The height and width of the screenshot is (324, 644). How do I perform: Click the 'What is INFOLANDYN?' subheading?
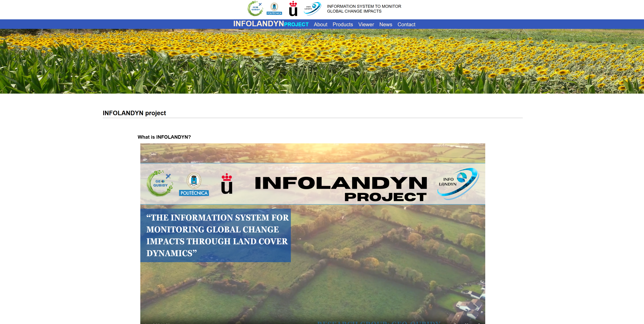coord(164,137)
